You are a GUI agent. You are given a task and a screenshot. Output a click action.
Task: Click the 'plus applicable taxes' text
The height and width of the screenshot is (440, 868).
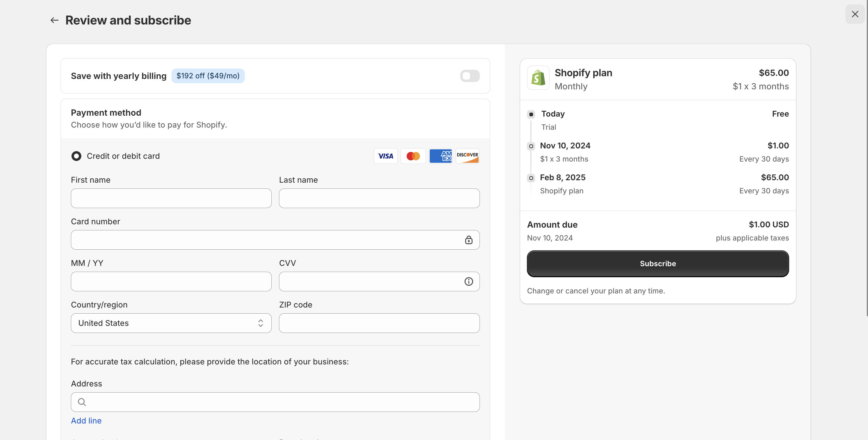(x=752, y=238)
